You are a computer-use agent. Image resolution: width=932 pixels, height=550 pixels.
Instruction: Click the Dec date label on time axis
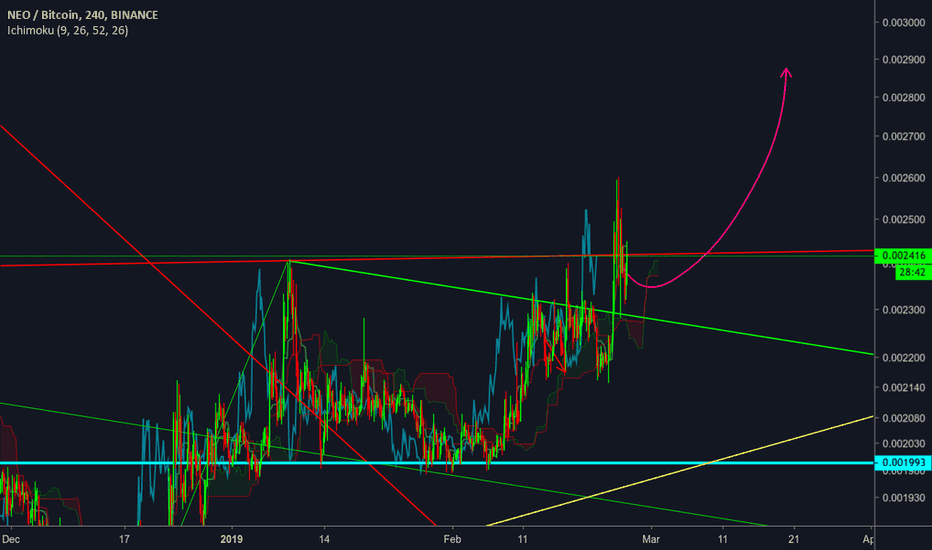point(11,539)
